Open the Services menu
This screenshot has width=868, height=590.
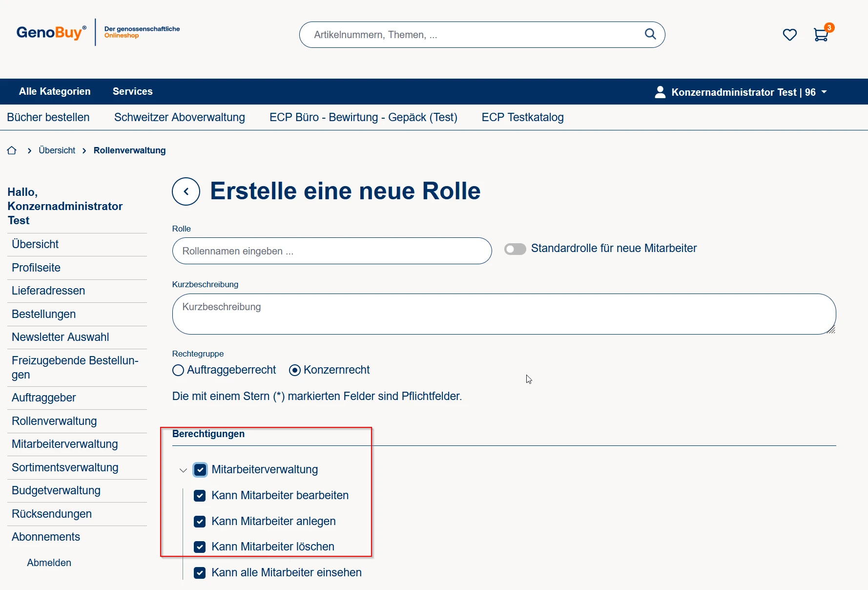click(132, 91)
